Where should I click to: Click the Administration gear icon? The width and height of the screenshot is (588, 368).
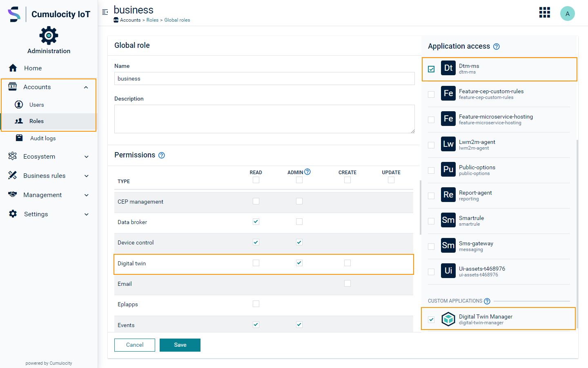[x=49, y=36]
